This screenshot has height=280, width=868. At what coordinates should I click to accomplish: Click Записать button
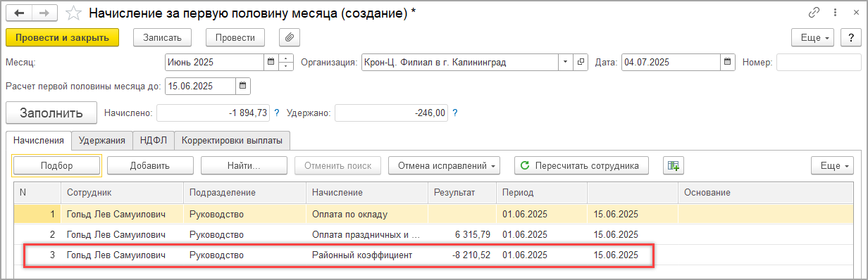[x=163, y=37]
